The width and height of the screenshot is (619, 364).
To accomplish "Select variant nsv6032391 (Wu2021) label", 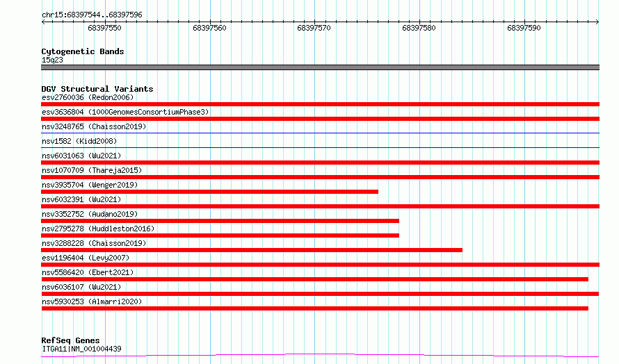I will tap(81, 199).
